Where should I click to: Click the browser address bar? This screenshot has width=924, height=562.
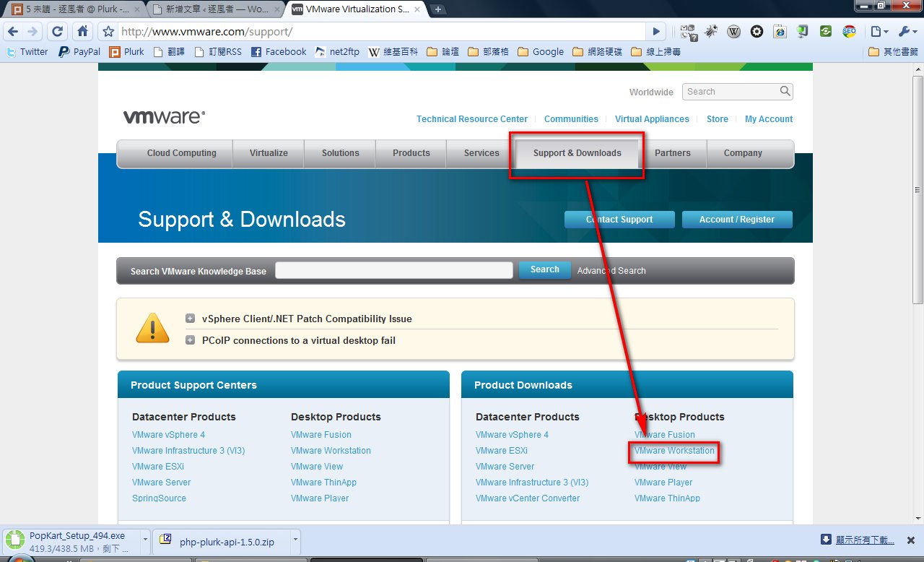click(x=381, y=32)
